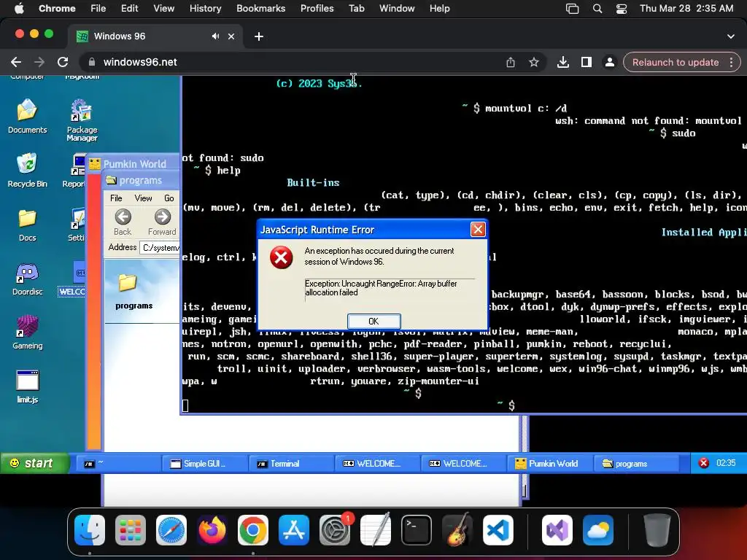Open the Documents desktop icon
Screen dimensions: 747x560
[27, 116]
